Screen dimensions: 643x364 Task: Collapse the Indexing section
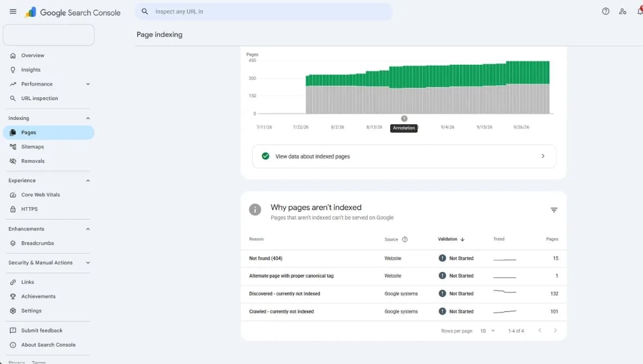pyautogui.click(x=88, y=118)
